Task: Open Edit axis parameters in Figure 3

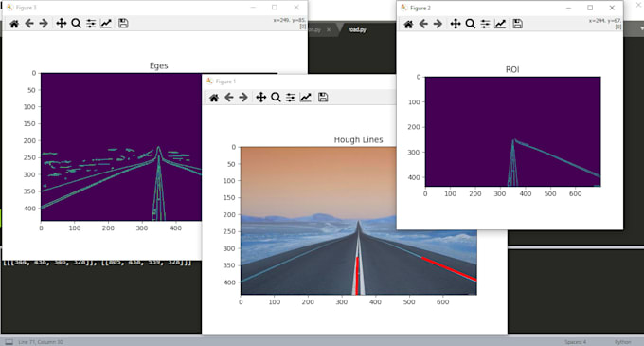Action: (x=106, y=24)
